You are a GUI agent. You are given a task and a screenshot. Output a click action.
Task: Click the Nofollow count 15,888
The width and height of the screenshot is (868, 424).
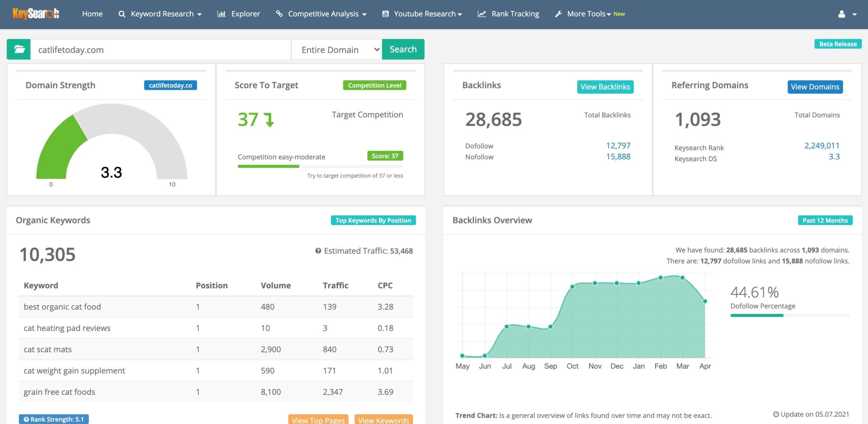tap(618, 156)
